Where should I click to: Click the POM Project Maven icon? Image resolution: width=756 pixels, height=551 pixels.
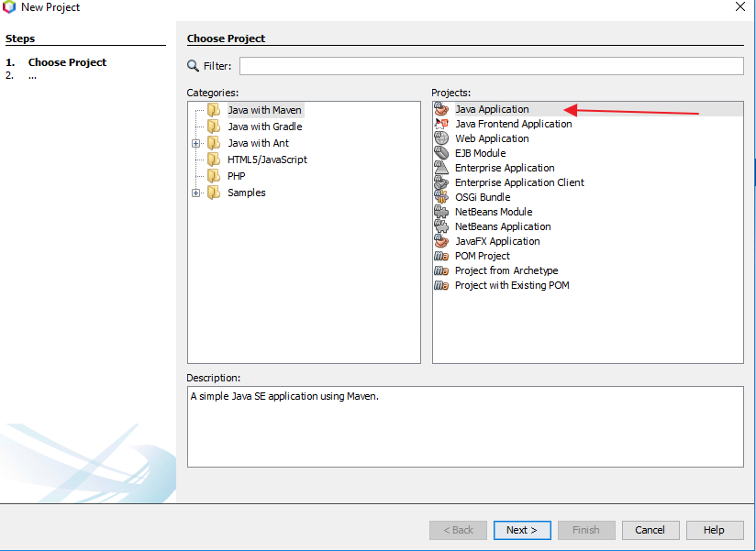pyautogui.click(x=441, y=256)
